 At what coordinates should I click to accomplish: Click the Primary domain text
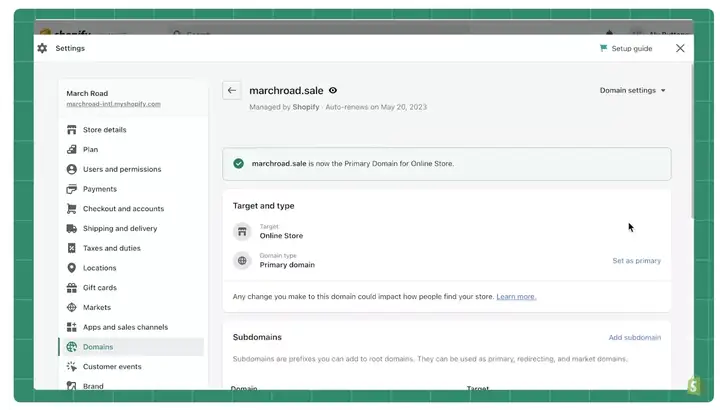[287, 265]
